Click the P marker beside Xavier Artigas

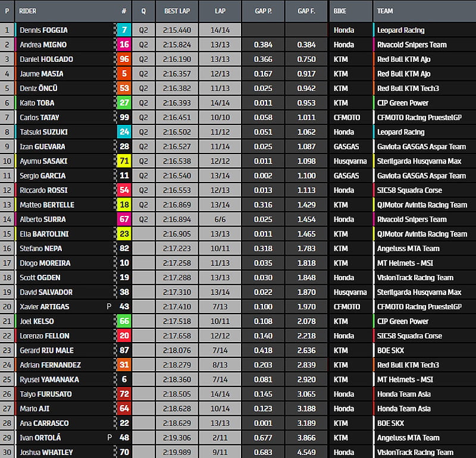109,307
